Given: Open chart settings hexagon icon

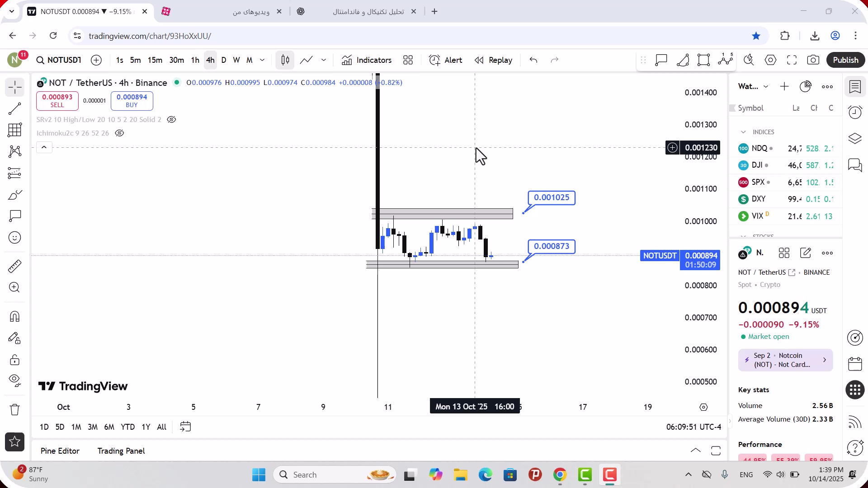Looking at the screenshot, I should click(770, 60).
